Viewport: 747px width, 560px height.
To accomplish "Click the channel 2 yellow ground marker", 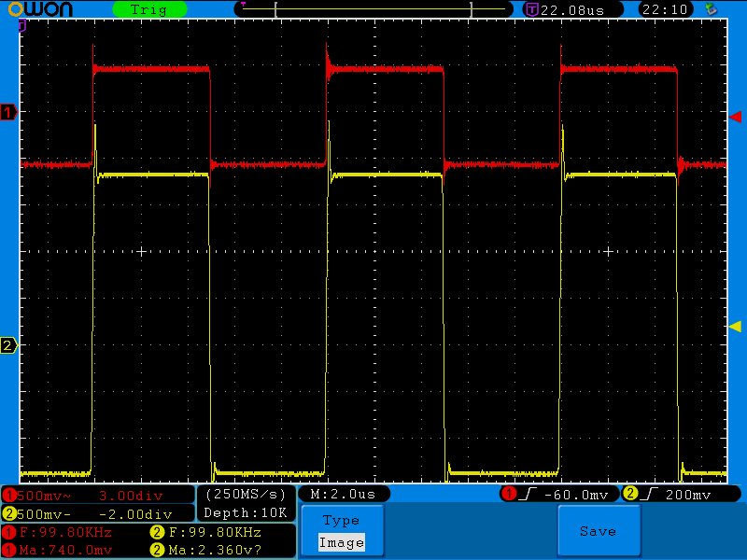I will coord(8,345).
